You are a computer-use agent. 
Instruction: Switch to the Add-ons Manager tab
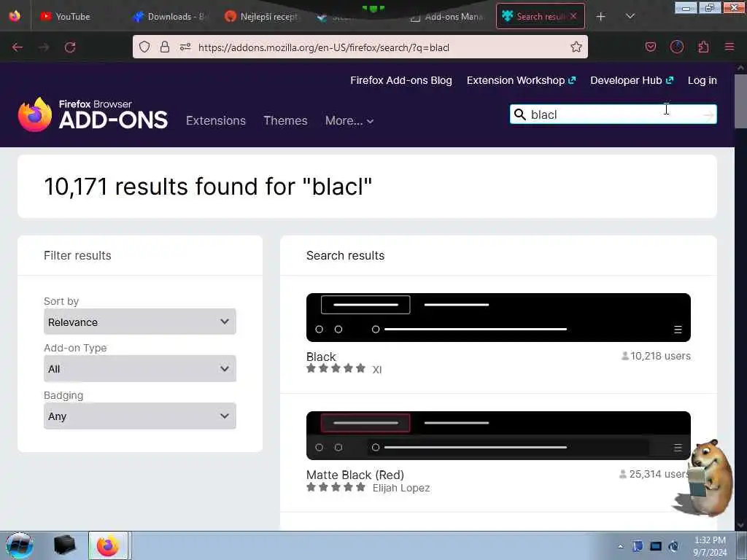(447, 17)
